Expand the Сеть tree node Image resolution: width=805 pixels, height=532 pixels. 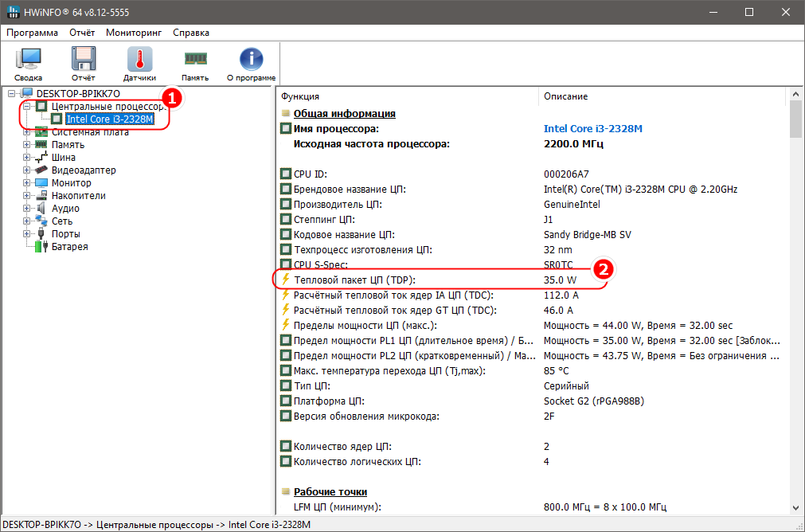pyautogui.click(x=27, y=221)
